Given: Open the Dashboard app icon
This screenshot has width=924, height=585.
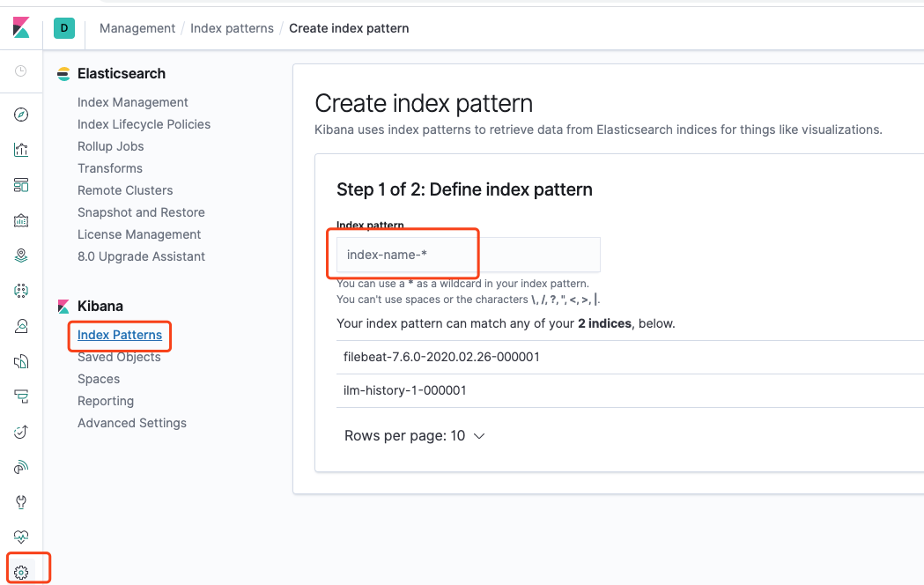Looking at the screenshot, I should point(21,185).
